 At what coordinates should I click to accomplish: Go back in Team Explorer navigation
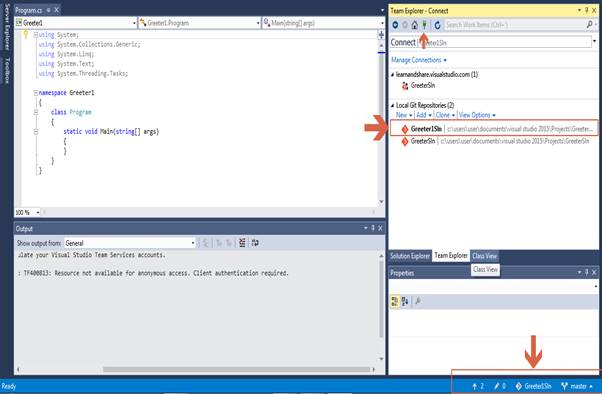pos(395,25)
